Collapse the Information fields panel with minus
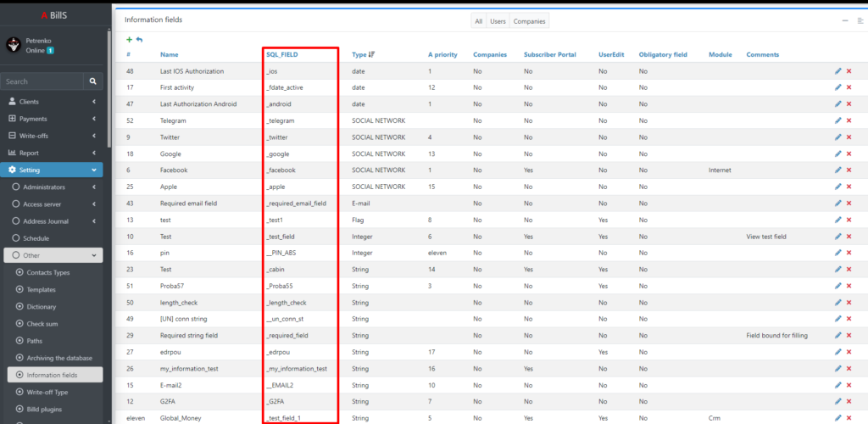Screen dimensions: 868x424 [x=845, y=20]
